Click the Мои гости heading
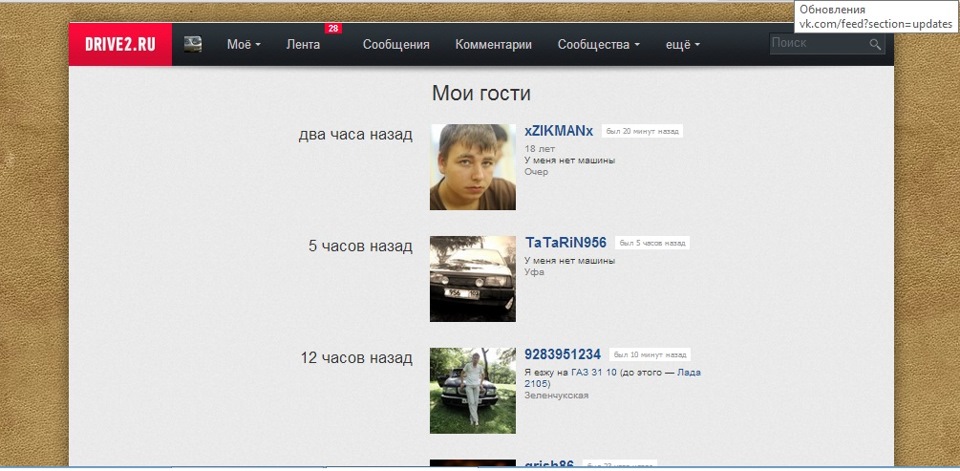This screenshot has height=471, width=960. point(481,93)
